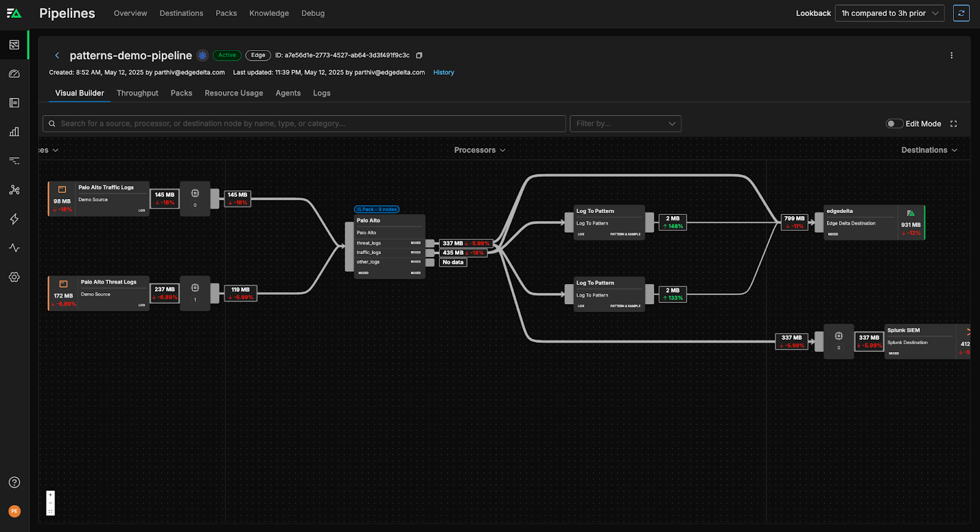The image size is (980, 532).
Task: Copy the pipeline ID with the copy icon
Action: point(420,55)
